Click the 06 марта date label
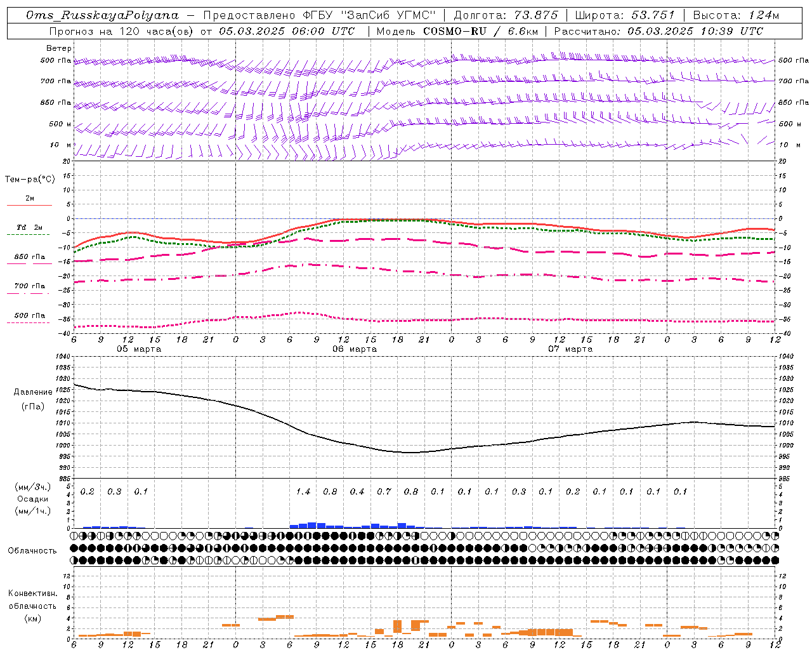Screen dimensions: 812x650 pyautogui.click(x=355, y=348)
